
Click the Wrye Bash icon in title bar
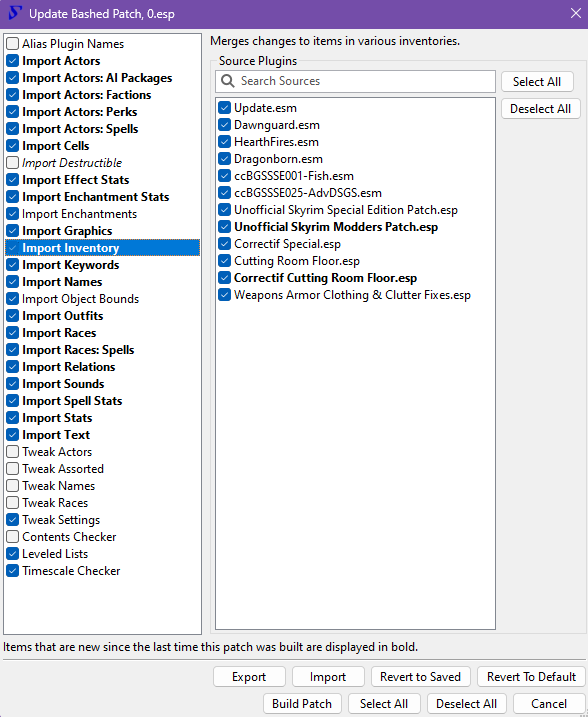pos(14,13)
